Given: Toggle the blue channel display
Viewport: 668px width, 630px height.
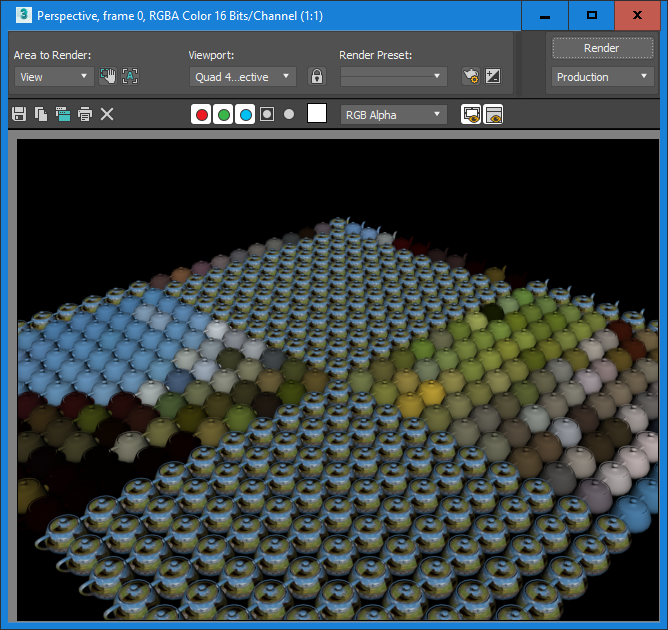Looking at the screenshot, I should pos(245,115).
